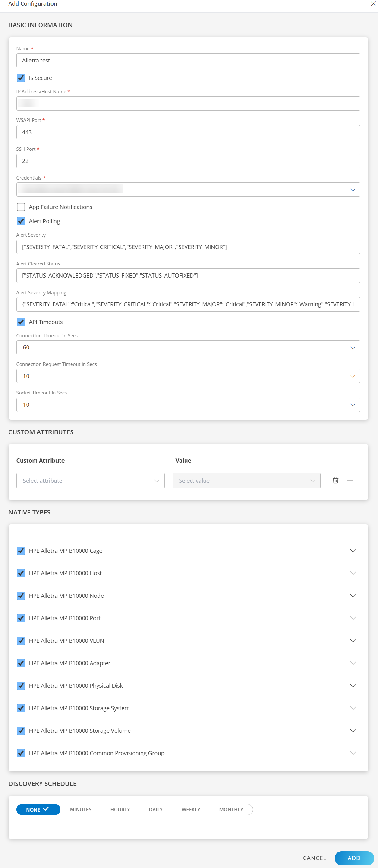Expand the B10000 Host native type
This screenshot has width=378, height=868.
tap(353, 573)
